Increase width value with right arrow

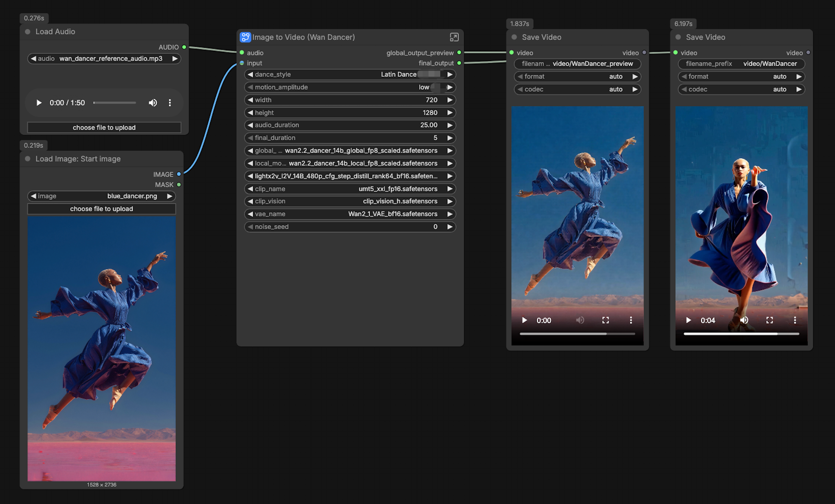[450, 99]
